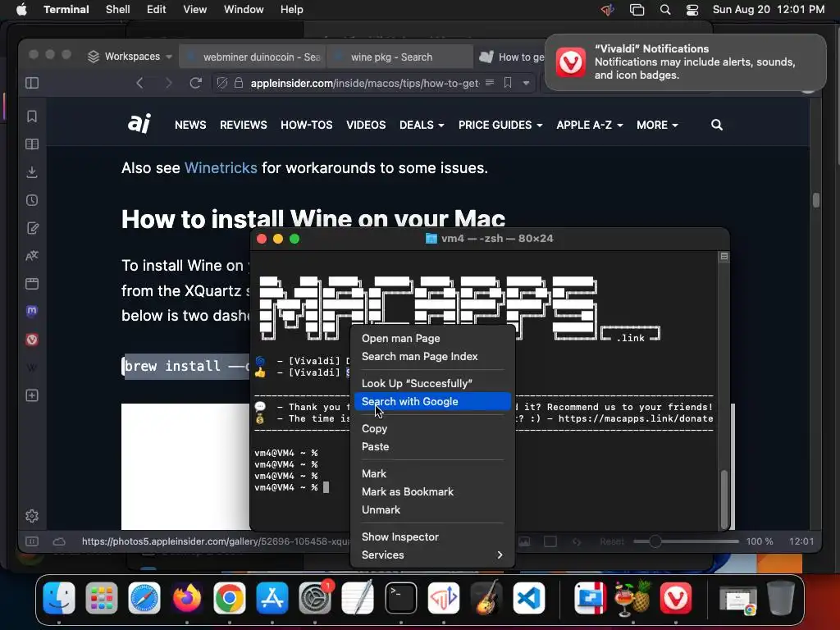Switch to the How to get tab
840x630 pixels.
tap(512, 57)
